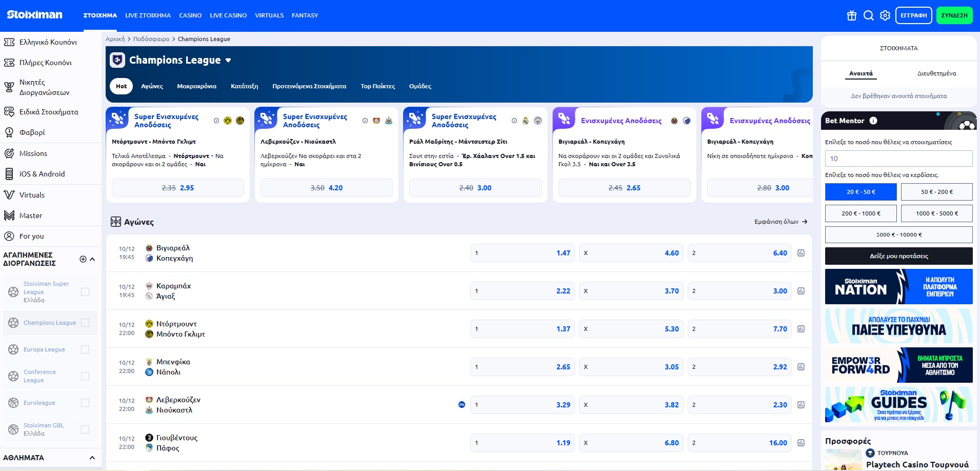
Task: Open the LIVE CASINO menu item
Action: [228, 15]
